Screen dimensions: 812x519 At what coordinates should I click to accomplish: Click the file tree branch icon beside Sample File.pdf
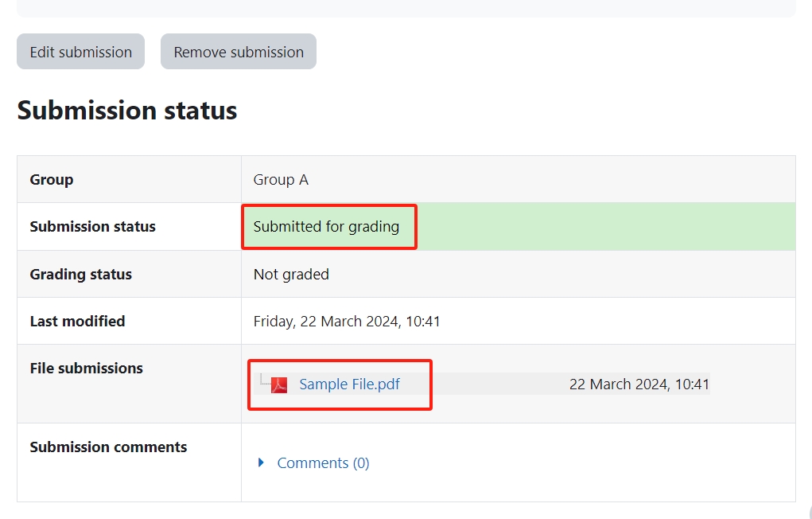[x=262, y=384]
